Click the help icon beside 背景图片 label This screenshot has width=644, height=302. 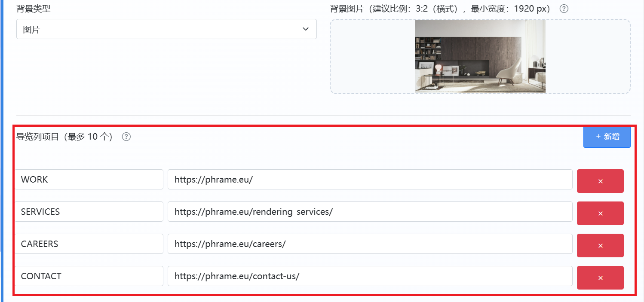pyautogui.click(x=564, y=9)
